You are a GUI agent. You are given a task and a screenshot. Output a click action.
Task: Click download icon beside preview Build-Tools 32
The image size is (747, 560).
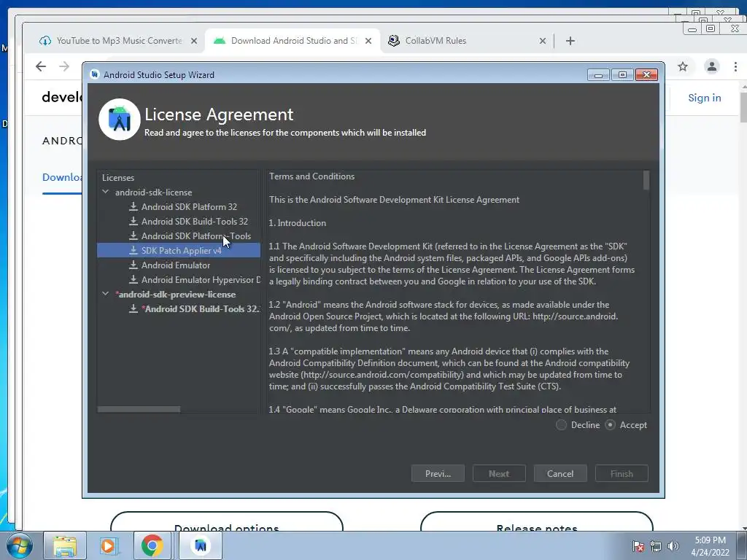click(x=133, y=308)
